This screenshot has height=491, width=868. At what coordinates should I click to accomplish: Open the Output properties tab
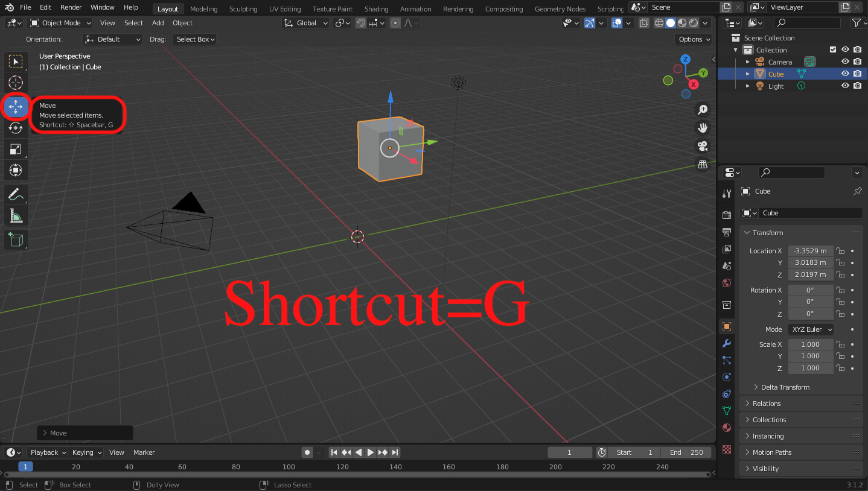point(727,232)
